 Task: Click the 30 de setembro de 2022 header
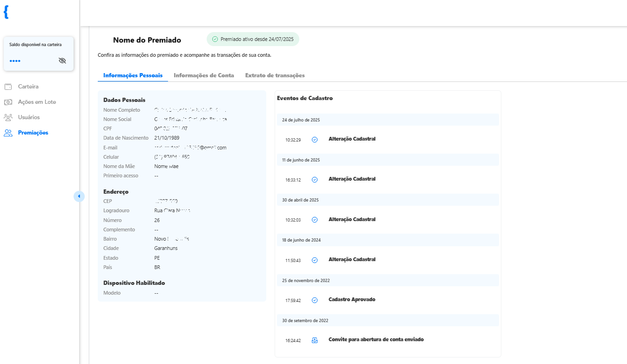tap(388, 320)
